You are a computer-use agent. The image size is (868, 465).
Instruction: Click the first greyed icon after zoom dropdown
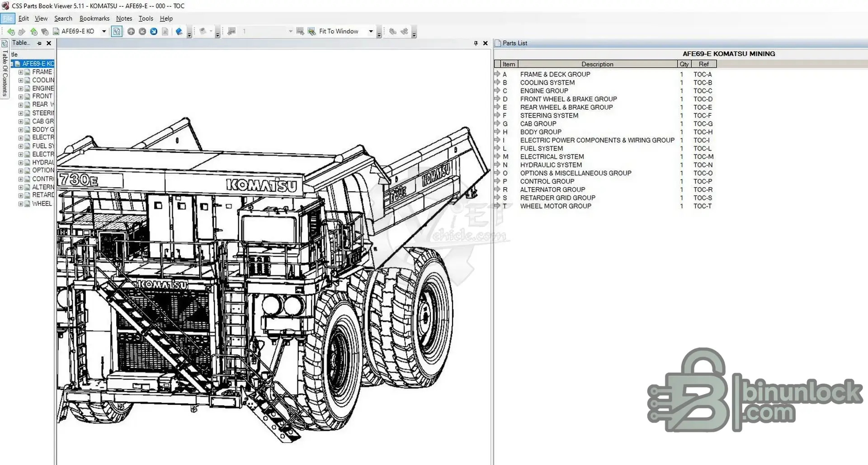(x=393, y=31)
